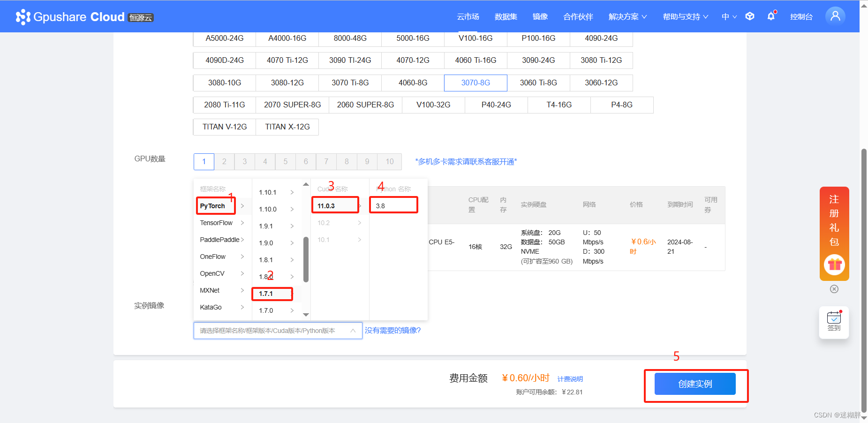
Task: Go to 控制台 console
Action: [x=801, y=16]
